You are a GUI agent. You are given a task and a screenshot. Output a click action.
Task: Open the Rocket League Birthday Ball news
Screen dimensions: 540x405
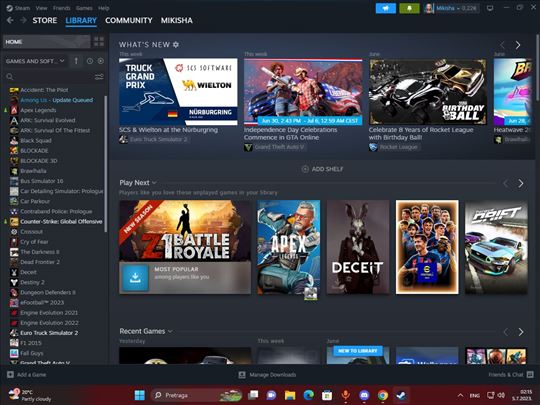click(428, 92)
